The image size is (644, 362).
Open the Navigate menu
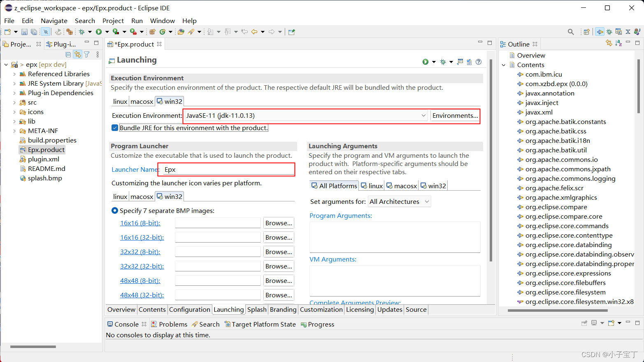(x=54, y=21)
